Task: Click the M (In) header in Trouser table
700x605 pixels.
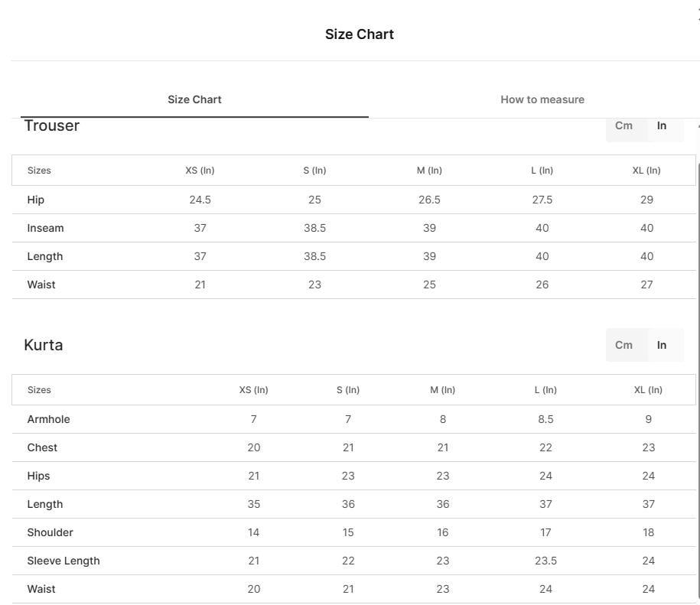Action: pyautogui.click(x=429, y=171)
